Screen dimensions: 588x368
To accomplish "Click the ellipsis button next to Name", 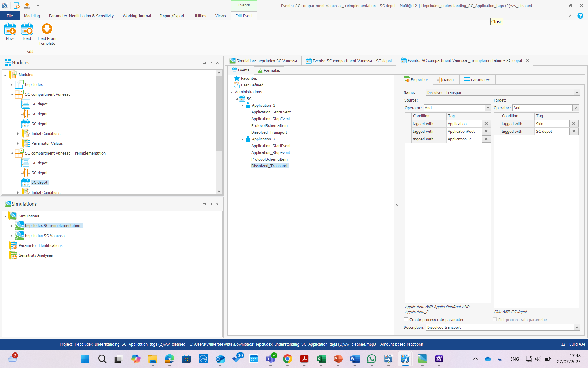I will 576,92.
